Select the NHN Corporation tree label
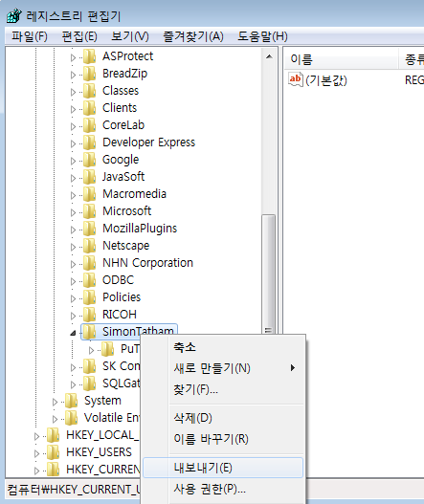Screen dimensions: 424x504 pos(147,263)
